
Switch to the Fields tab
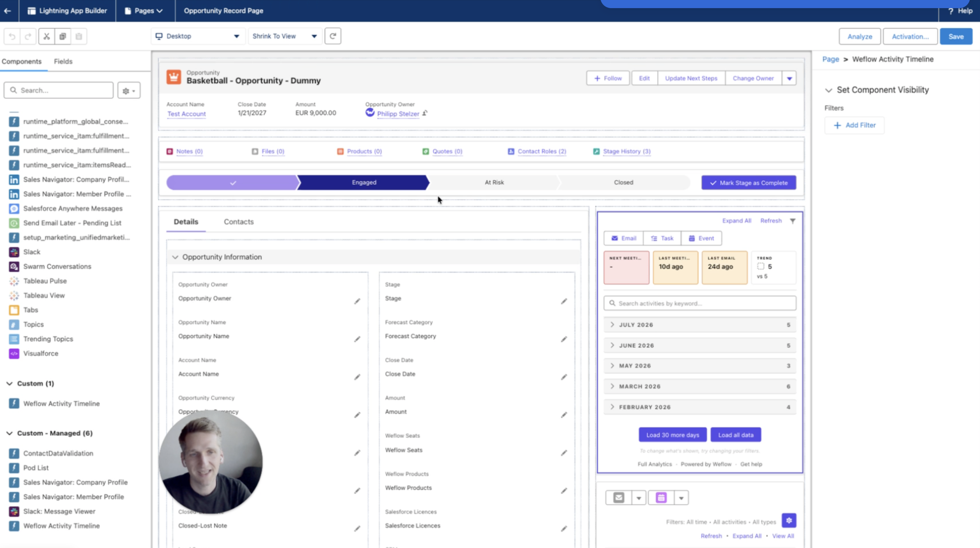63,61
